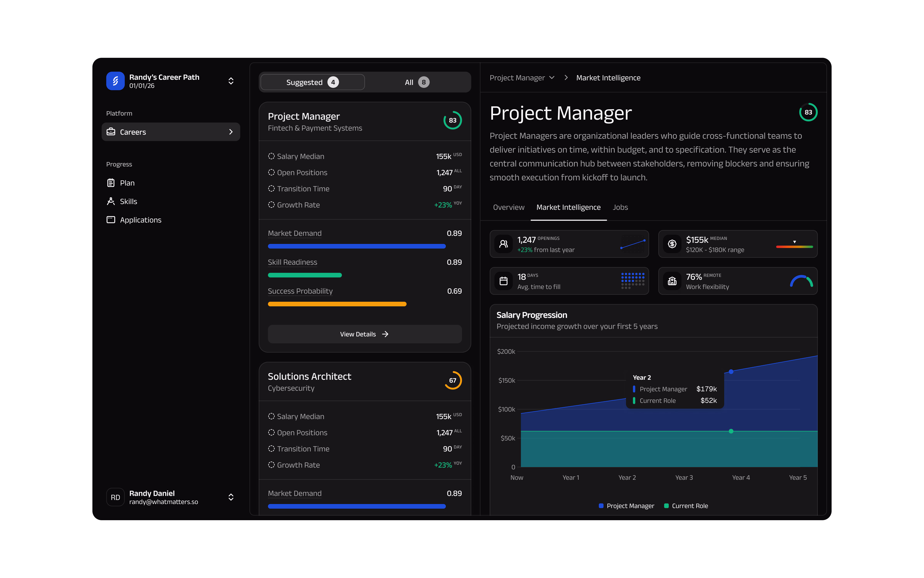Click the Careers briefcase icon

[x=111, y=132]
